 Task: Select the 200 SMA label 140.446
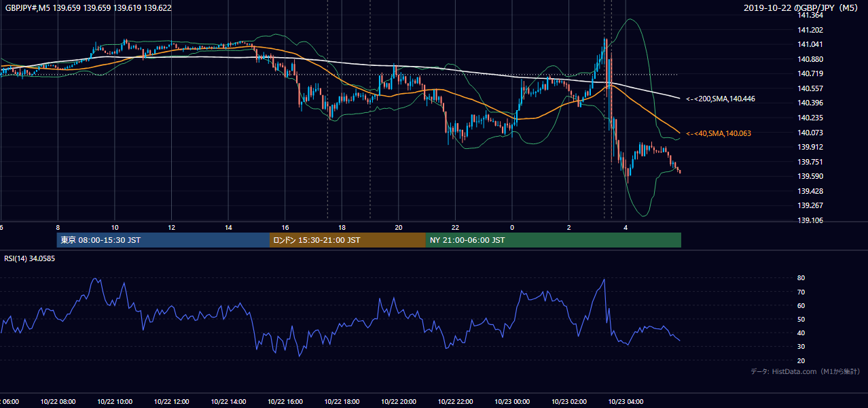point(721,99)
